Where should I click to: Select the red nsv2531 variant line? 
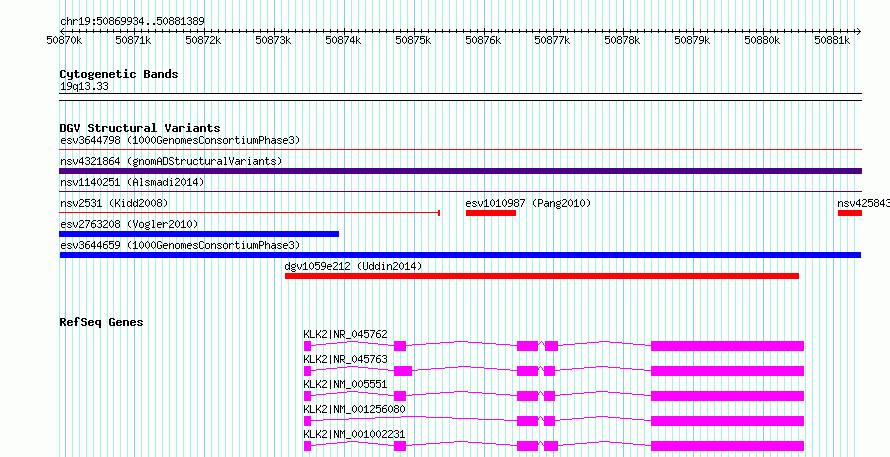coord(250,213)
